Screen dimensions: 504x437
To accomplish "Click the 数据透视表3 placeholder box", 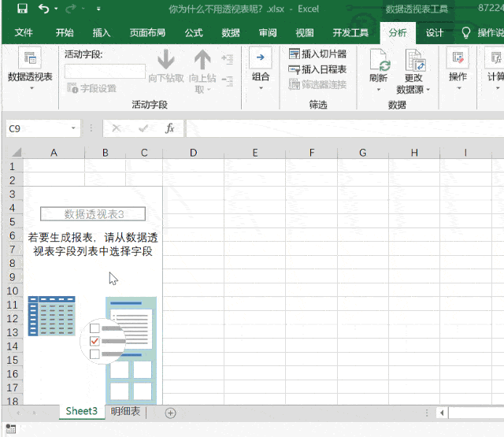I will [94, 214].
